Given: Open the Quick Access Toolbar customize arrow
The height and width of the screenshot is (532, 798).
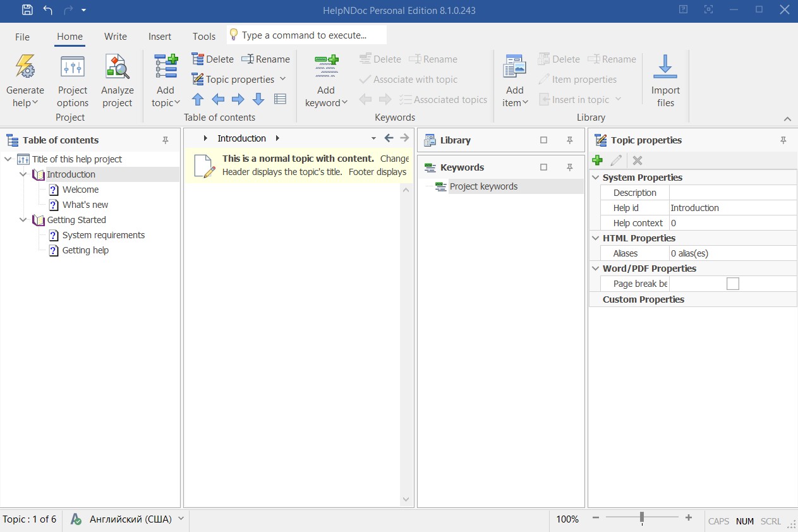Looking at the screenshot, I should coord(84,10).
